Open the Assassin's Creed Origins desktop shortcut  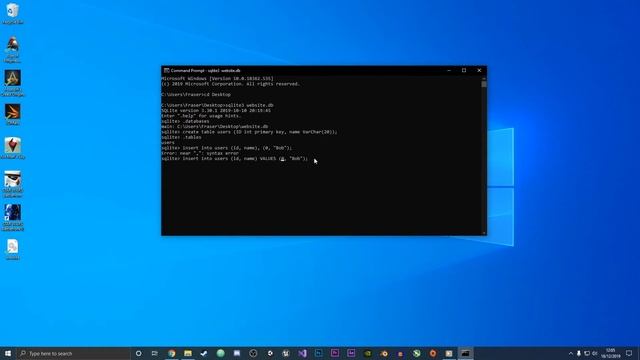point(13,83)
